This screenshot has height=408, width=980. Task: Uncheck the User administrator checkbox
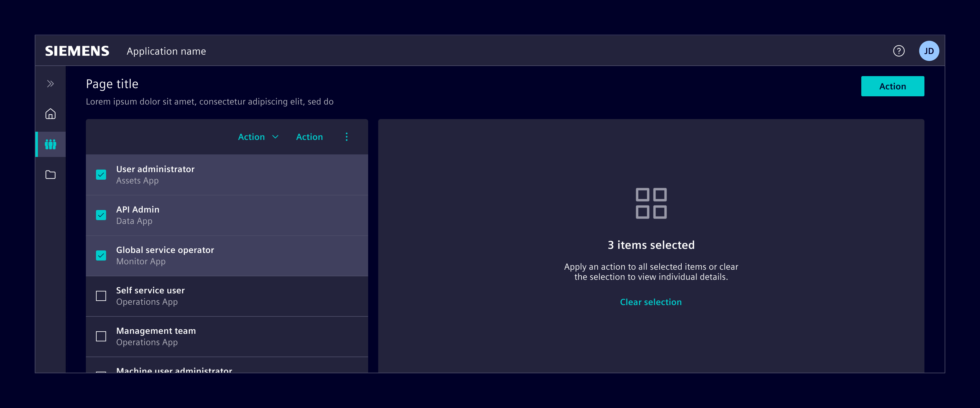pyautogui.click(x=101, y=175)
